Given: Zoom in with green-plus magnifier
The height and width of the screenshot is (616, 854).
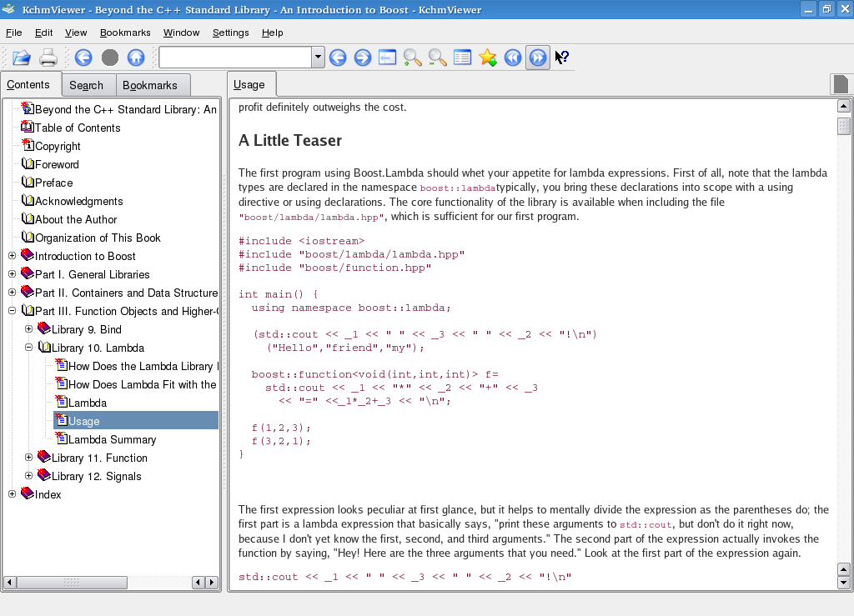Looking at the screenshot, I should [412, 58].
